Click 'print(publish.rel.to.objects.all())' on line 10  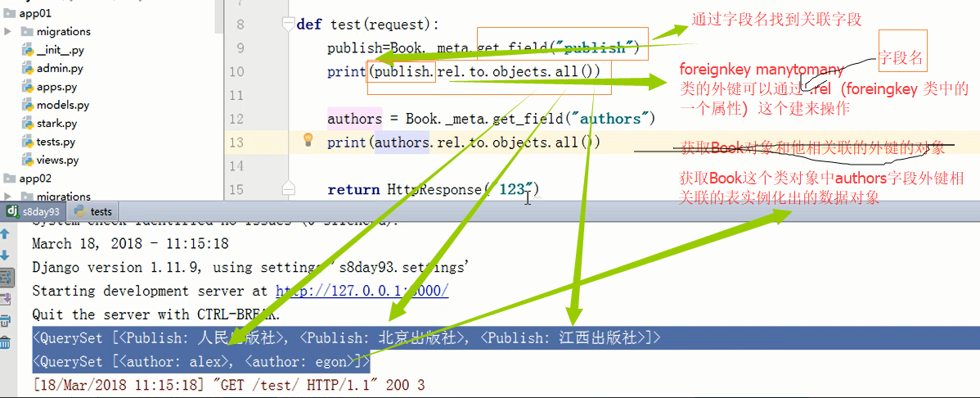[x=463, y=71]
